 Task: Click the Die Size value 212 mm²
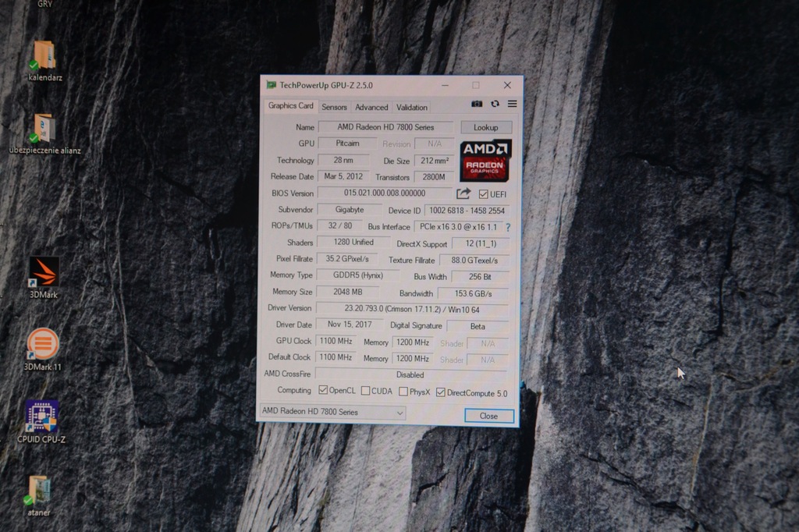(x=435, y=161)
